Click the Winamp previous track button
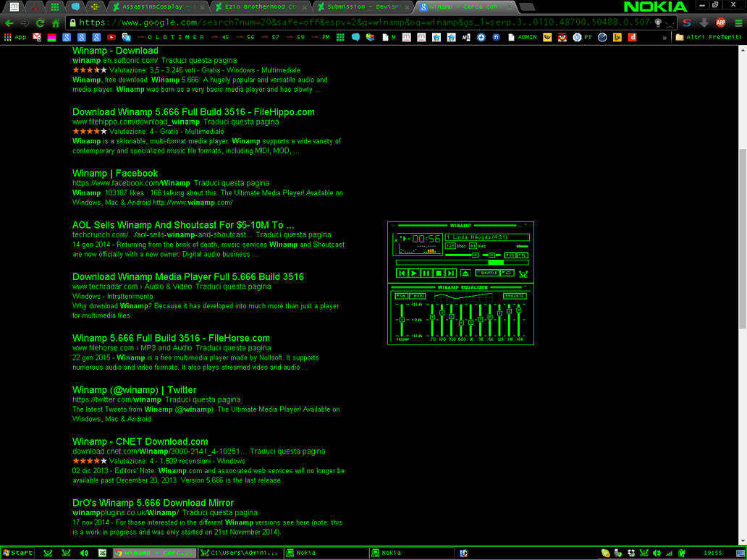Viewport: 747px width, 560px height. (402, 273)
